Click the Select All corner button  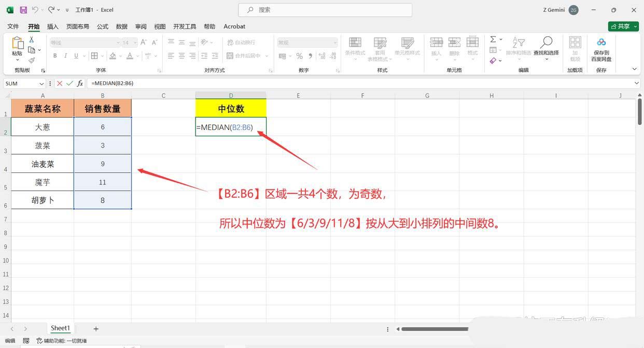(7, 95)
